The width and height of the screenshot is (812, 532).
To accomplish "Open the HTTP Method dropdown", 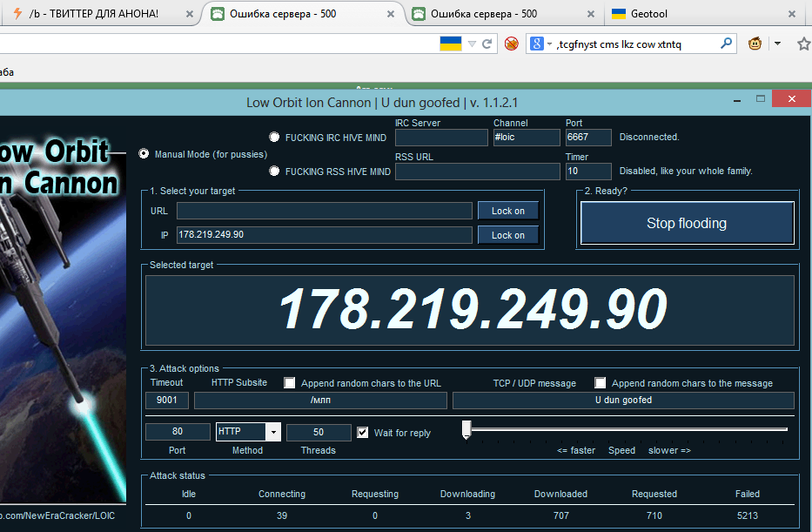I will pos(273,432).
